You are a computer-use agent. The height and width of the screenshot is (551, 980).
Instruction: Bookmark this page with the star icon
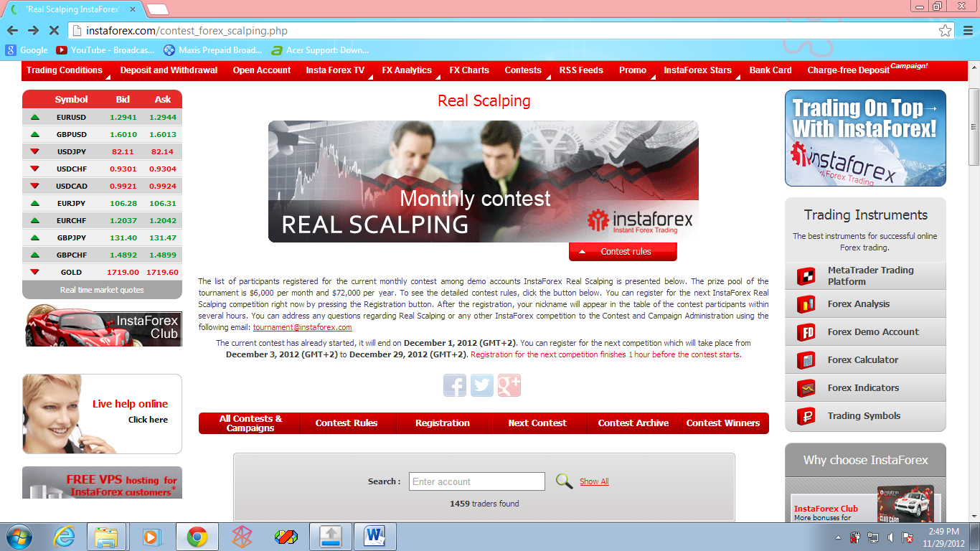[x=946, y=31]
